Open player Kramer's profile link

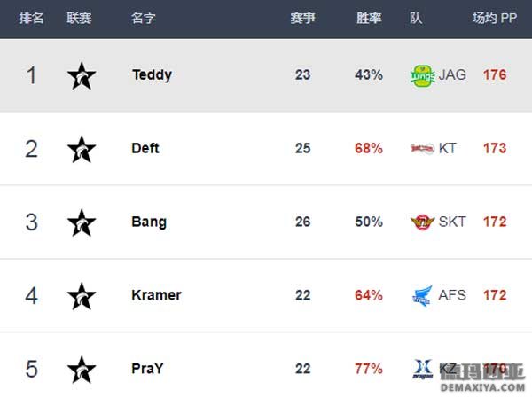(156, 295)
